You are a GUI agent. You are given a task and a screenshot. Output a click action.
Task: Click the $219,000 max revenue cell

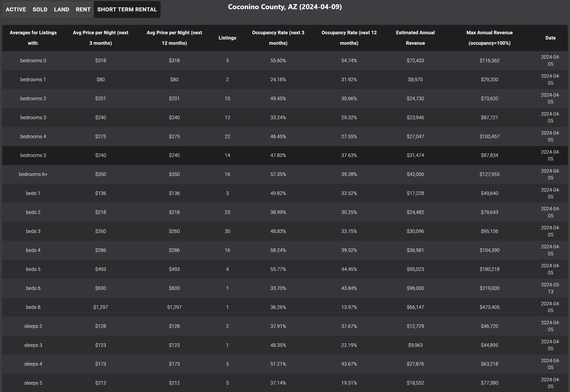(x=489, y=288)
